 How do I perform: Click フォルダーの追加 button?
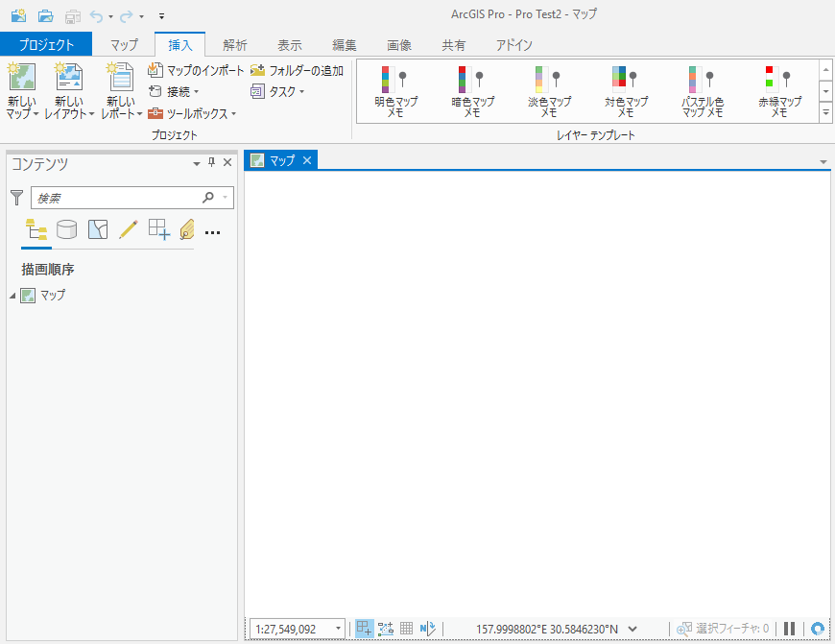click(297, 70)
